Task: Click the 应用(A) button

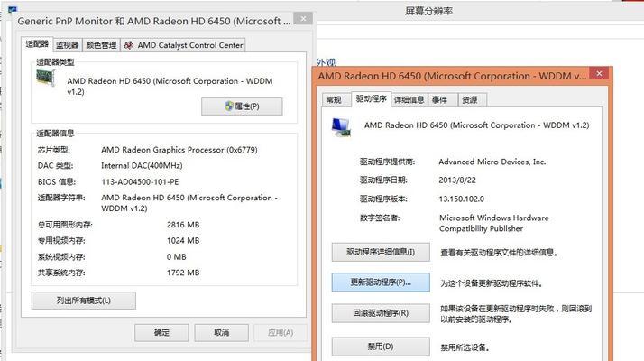Action: 281,333
